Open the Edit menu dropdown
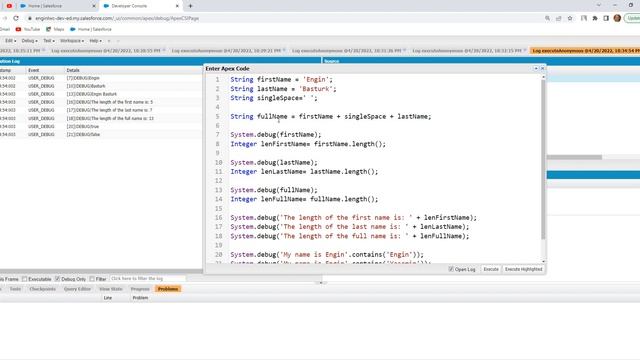The height and width of the screenshot is (360, 640). (11, 41)
